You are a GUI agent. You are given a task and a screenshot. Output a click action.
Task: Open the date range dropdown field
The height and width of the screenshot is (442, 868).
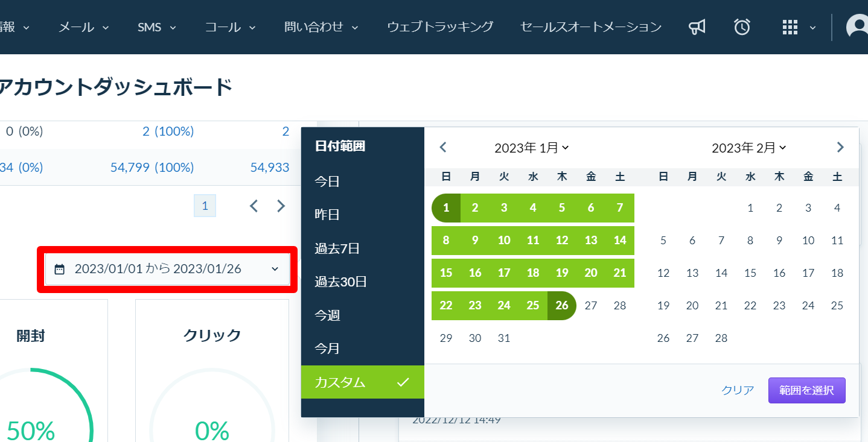tap(167, 270)
